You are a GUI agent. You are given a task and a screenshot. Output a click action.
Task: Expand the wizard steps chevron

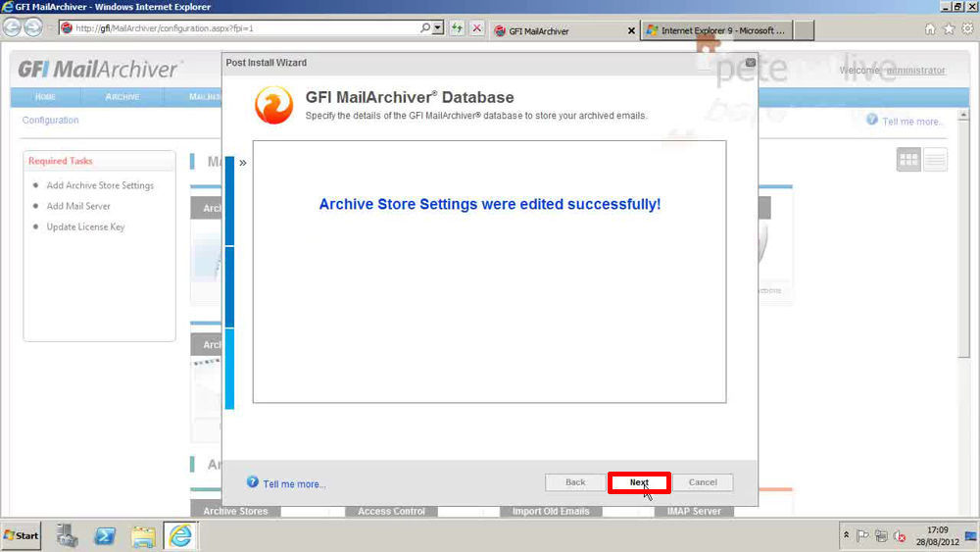click(242, 163)
